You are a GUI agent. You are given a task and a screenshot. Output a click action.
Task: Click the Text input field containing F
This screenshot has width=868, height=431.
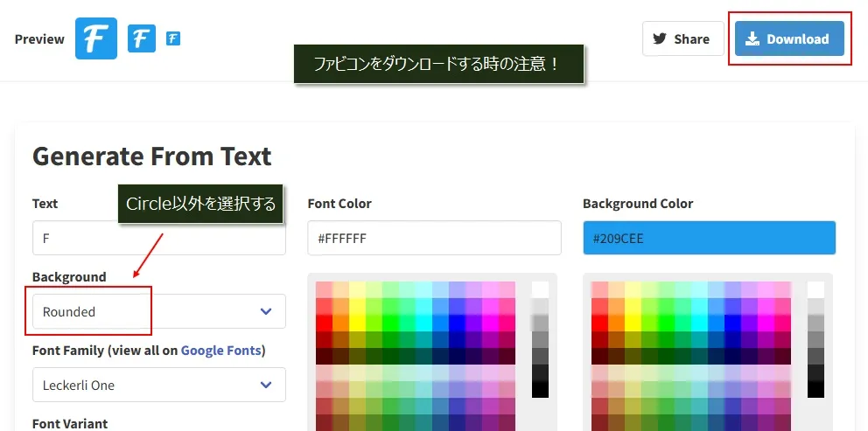click(x=158, y=238)
